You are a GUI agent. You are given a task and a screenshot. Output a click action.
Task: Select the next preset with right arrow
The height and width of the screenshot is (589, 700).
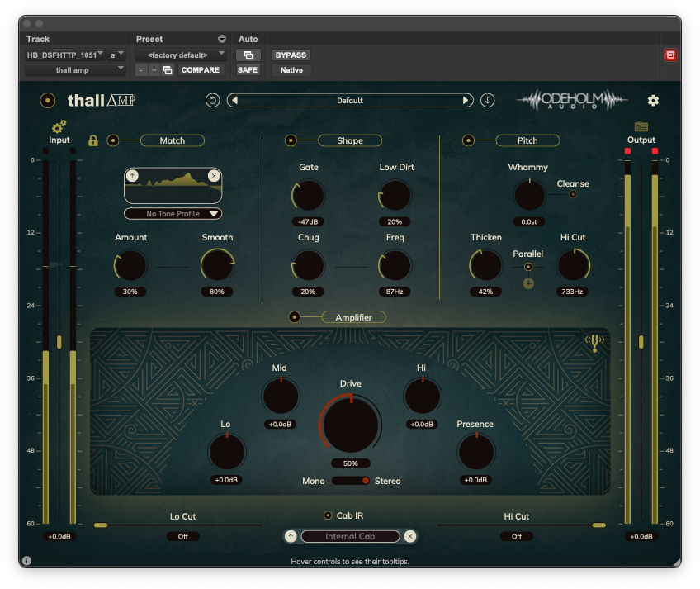point(466,101)
